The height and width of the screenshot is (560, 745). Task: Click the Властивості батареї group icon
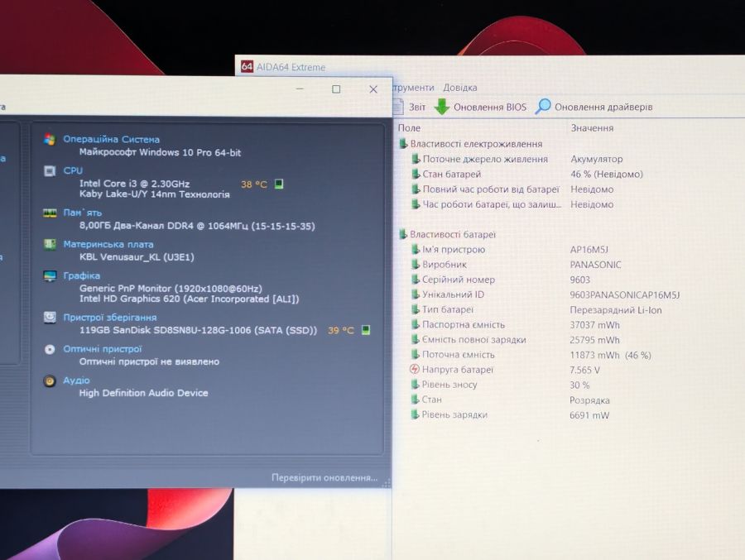click(x=403, y=234)
